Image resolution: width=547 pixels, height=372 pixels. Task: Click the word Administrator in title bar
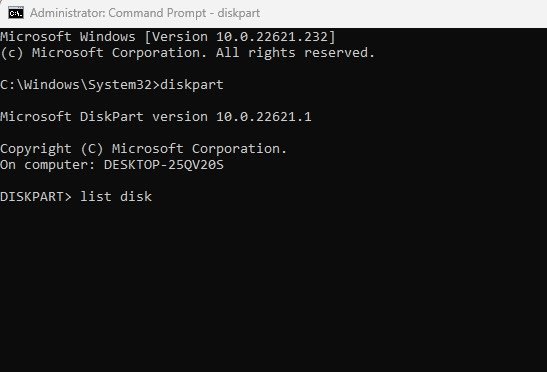coord(67,13)
